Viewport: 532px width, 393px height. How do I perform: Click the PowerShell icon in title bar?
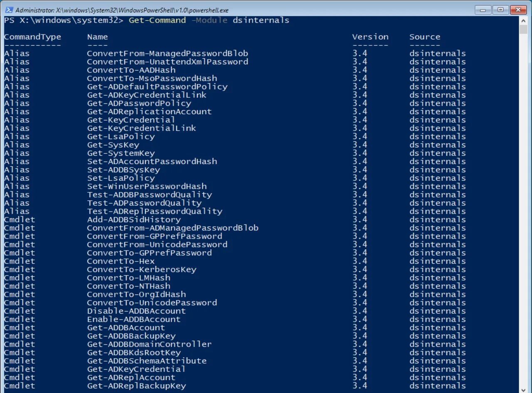(8, 10)
